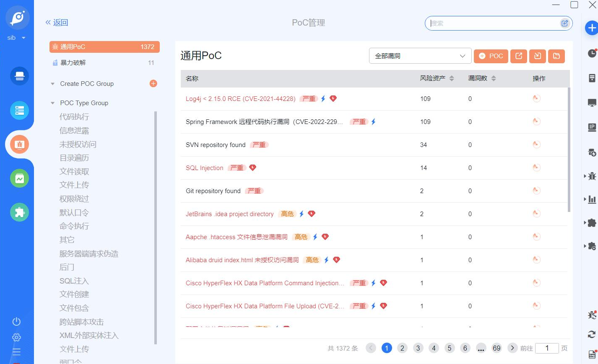Viewport: 598px width, 364px height.
Task: Click the export icon beside POC button
Action: pos(519,56)
